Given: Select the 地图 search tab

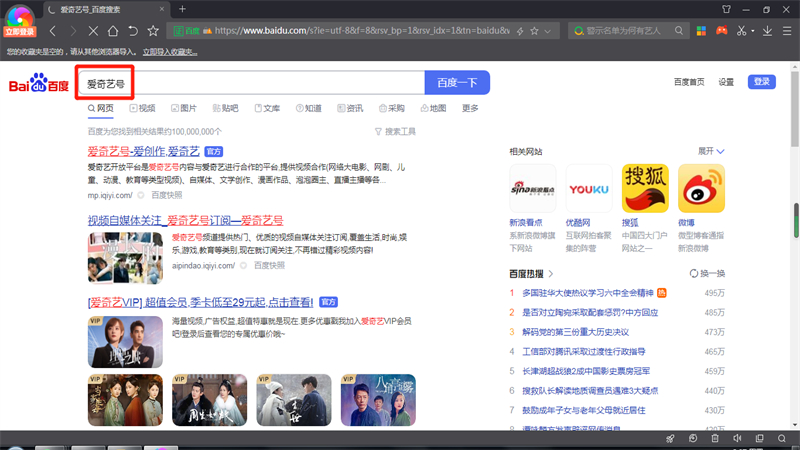Looking at the screenshot, I should (433, 108).
